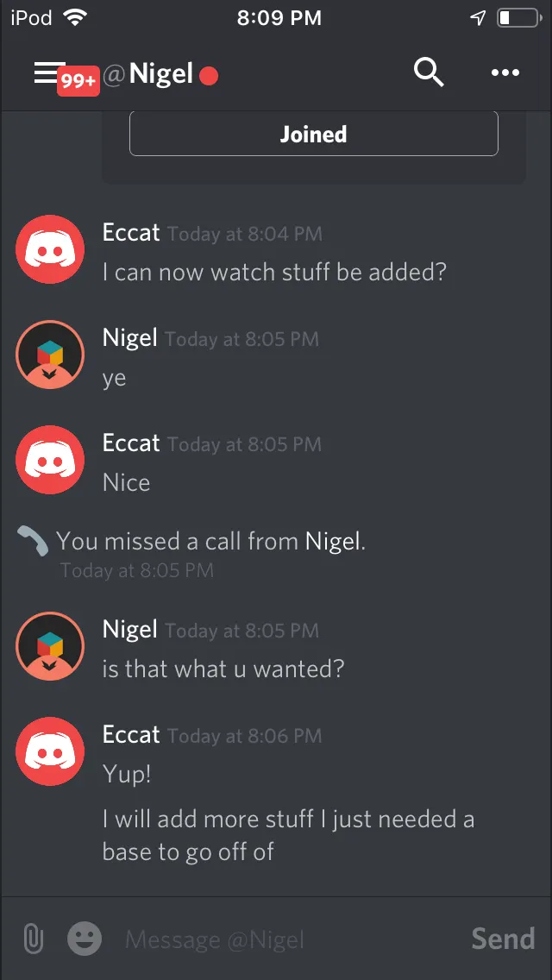Tap the Joined button
Image resolution: width=552 pixels, height=980 pixels.
[314, 134]
